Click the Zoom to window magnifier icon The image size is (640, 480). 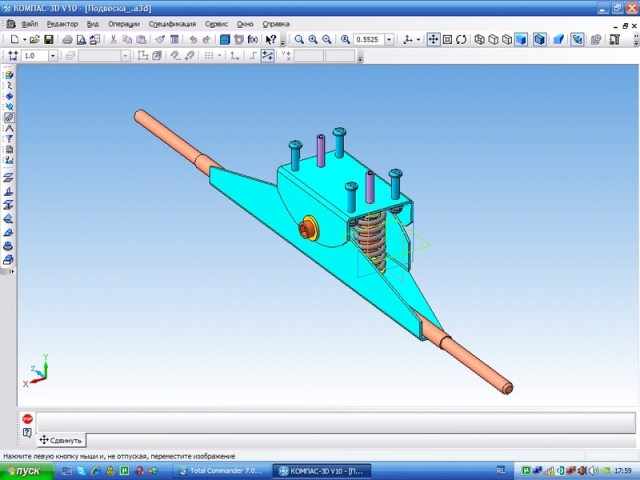tap(298, 40)
